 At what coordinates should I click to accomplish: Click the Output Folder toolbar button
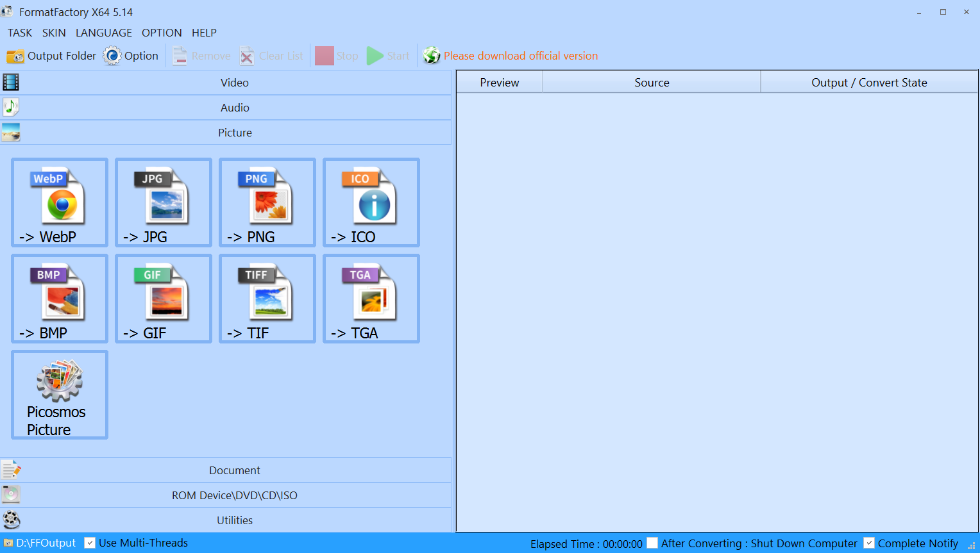pos(51,56)
